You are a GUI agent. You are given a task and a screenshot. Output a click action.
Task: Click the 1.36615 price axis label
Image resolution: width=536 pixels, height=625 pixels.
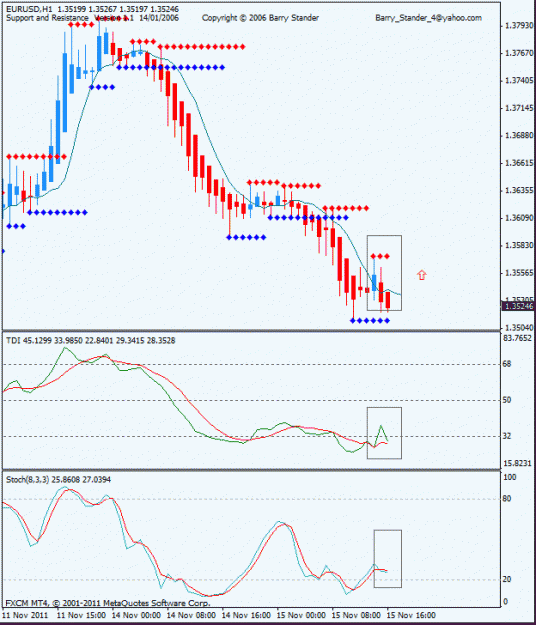coord(519,163)
